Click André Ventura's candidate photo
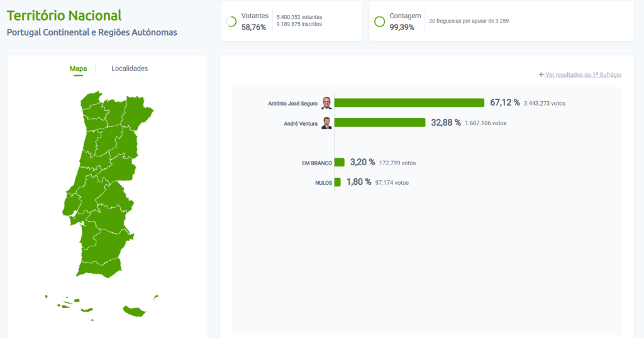Image resolution: width=644 pixels, height=338 pixels. (326, 123)
